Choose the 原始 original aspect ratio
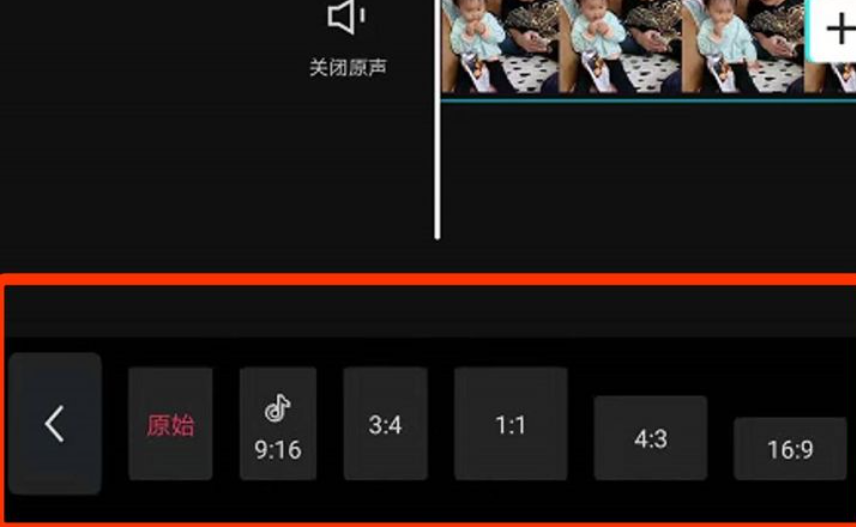 pyautogui.click(x=170, y=424)
